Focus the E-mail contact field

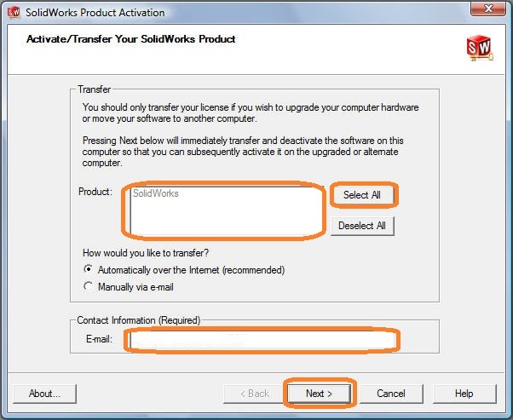click(262, 340)
